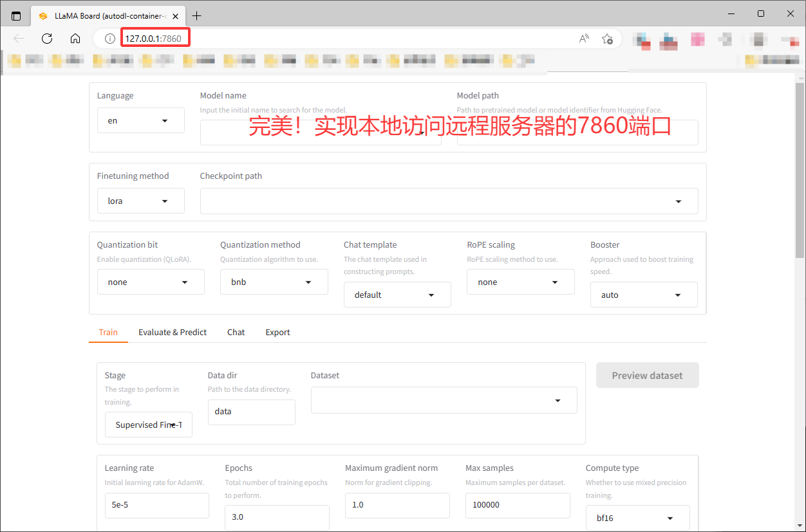Image resolution: width=806 pixels, height=532 pixels.
Task: Switch to the Evaluate & Predict tab
Action: (x=173, y=332)
